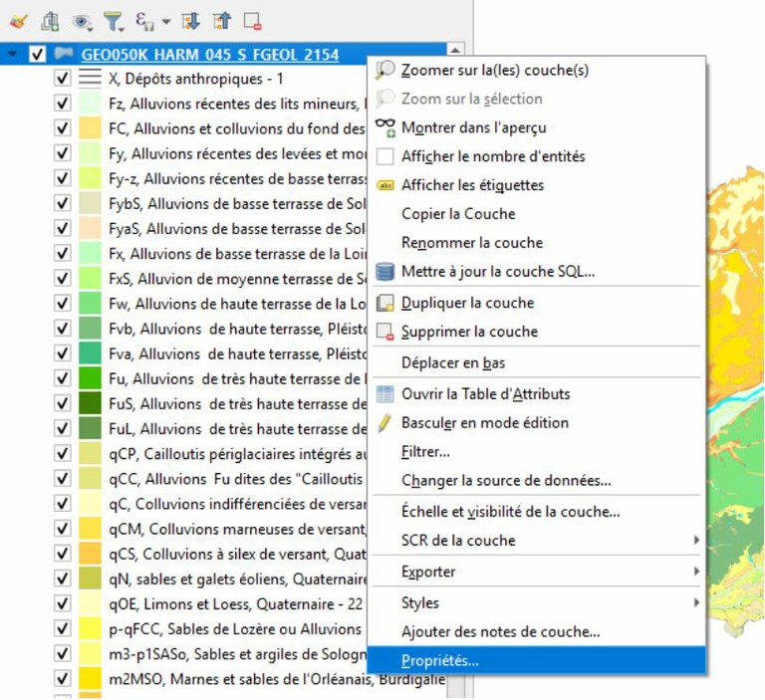The width and height of the screenshot is (765, 700).
Task: Click the filter legend by expression epsilon icon
Action: [146, 20]
